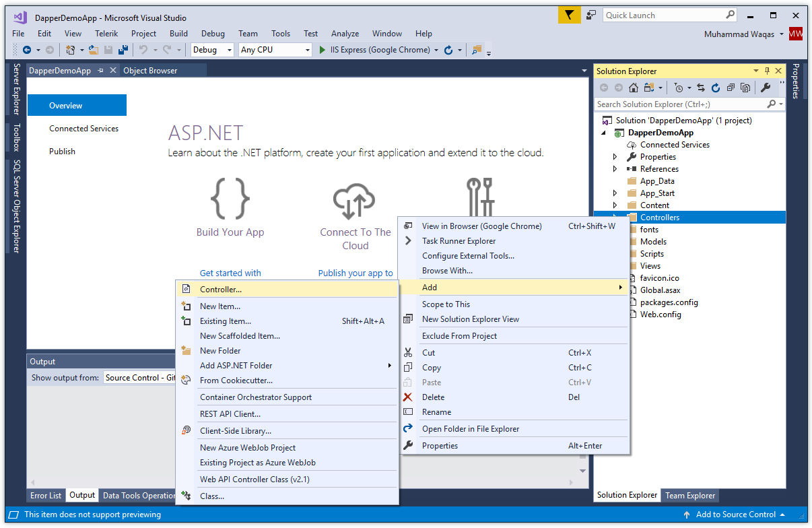This screenshot has height=528, width=812.
Task: Click the Solution and Folder views switch icon
Action: (x=649, y=88)
